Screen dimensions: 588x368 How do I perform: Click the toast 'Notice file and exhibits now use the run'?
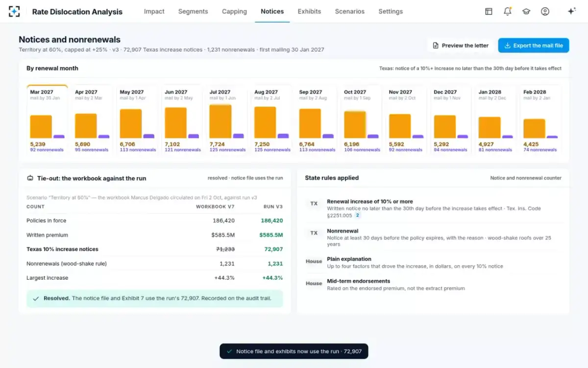click(294, 351)
